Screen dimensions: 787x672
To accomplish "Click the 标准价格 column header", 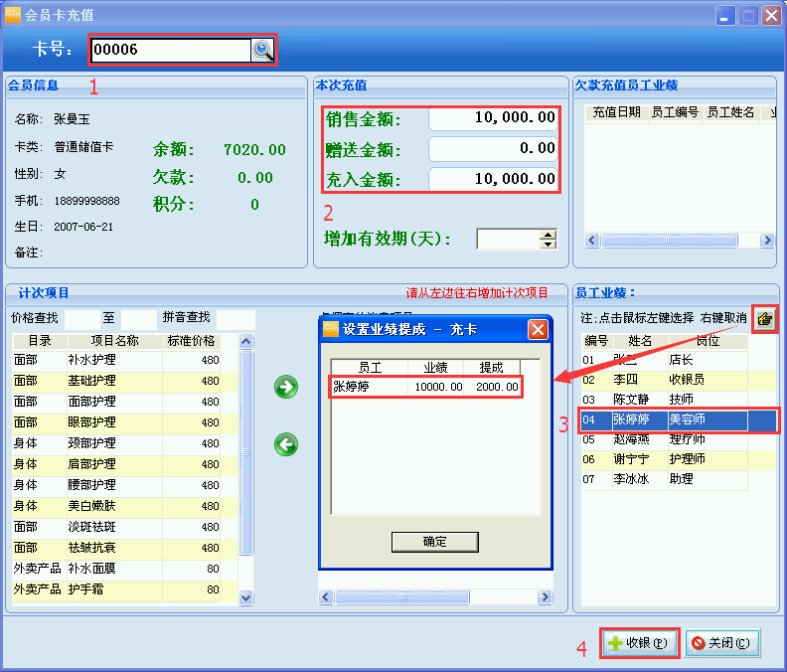I will [x=191, y=341].
